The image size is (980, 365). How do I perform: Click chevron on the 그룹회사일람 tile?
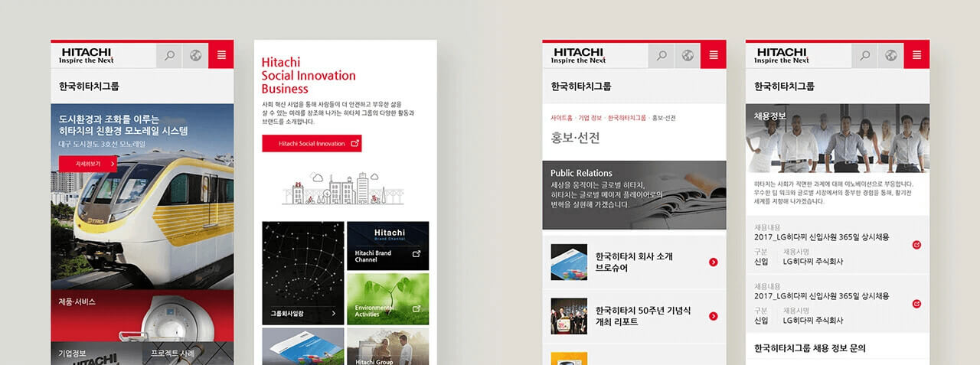pyautogui.click(x=333, y=313)
